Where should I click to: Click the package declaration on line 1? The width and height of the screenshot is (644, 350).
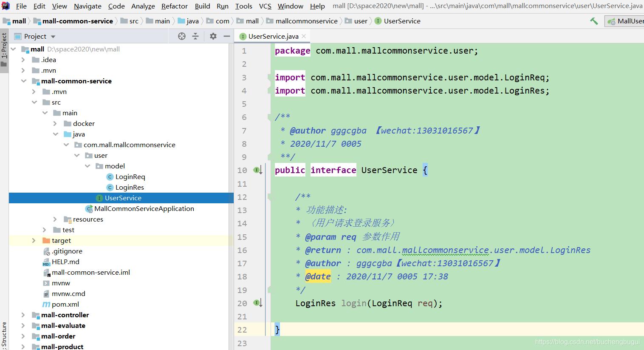(376, 51)
